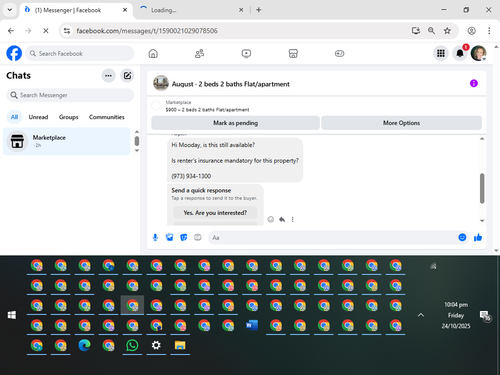The height and width of the screenshot is (375, 500).
Task: React to message with emoji icon
Action: pos(271,219)
